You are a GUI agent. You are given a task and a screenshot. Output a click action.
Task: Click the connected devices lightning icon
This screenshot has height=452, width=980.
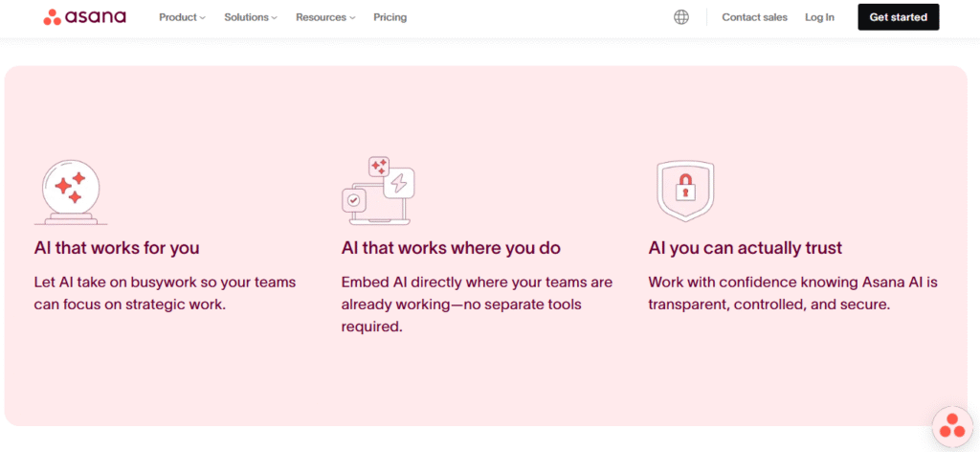click(378, 191)
